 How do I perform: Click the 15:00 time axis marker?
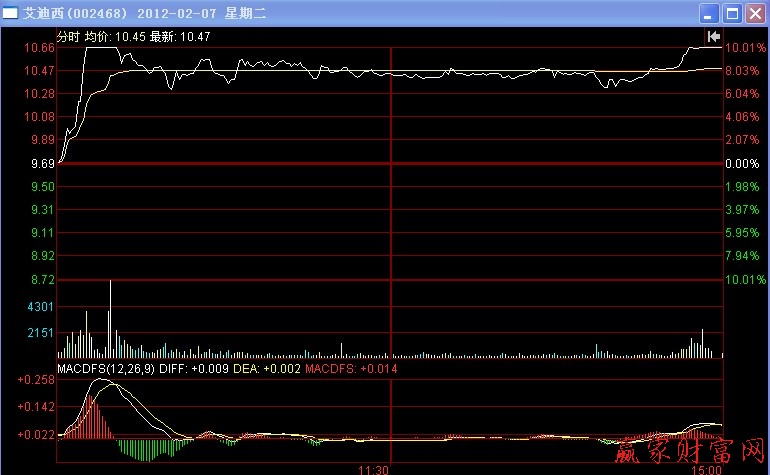pos(706,468)
